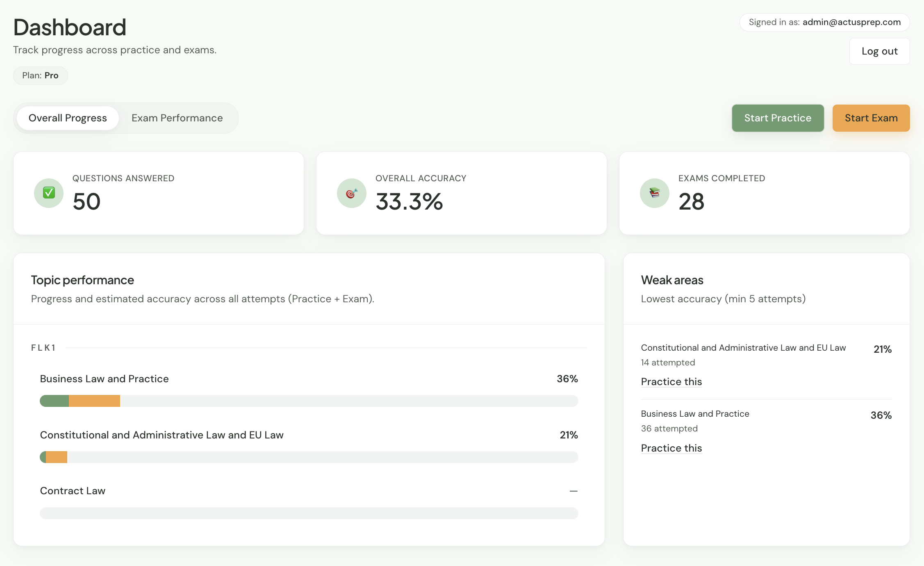Click the dartboard icon on Overall Accuracy card

351,193
